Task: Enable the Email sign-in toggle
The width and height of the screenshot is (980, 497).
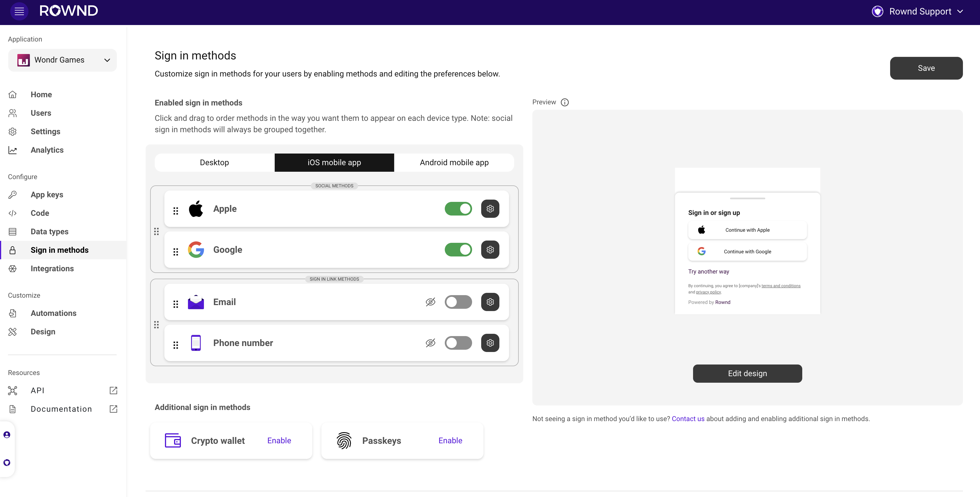Action: tap(458, 302)
